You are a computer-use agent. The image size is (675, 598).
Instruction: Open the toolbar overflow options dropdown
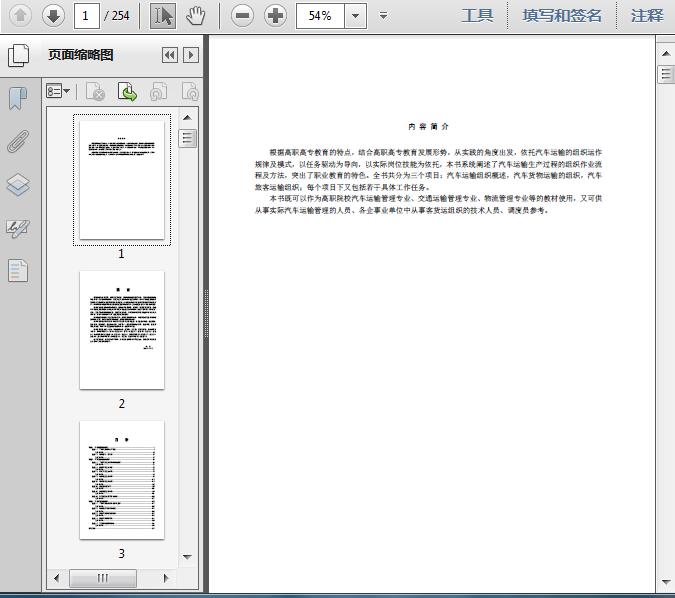click(384, 16)
